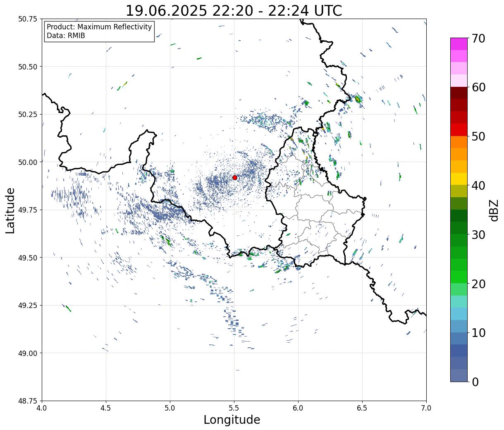Click the light blue colorbar swatch near 13 dBZ
Screen dimensions: 504x430
pos(459,314)
